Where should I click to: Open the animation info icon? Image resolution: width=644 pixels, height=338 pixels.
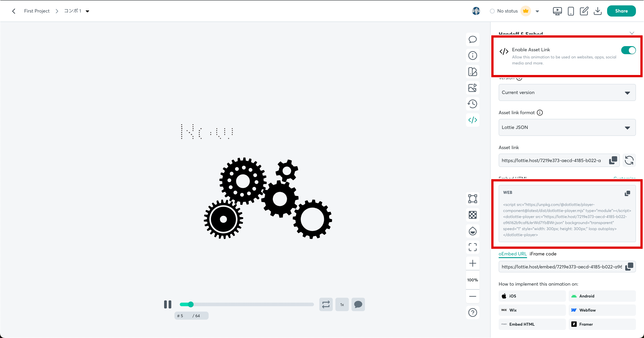[472, 56]
